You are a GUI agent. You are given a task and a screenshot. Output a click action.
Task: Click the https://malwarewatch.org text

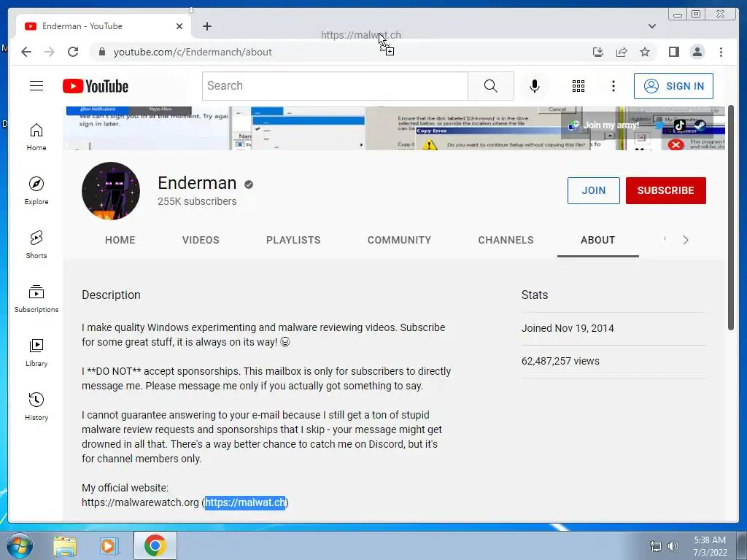point(140,502)
